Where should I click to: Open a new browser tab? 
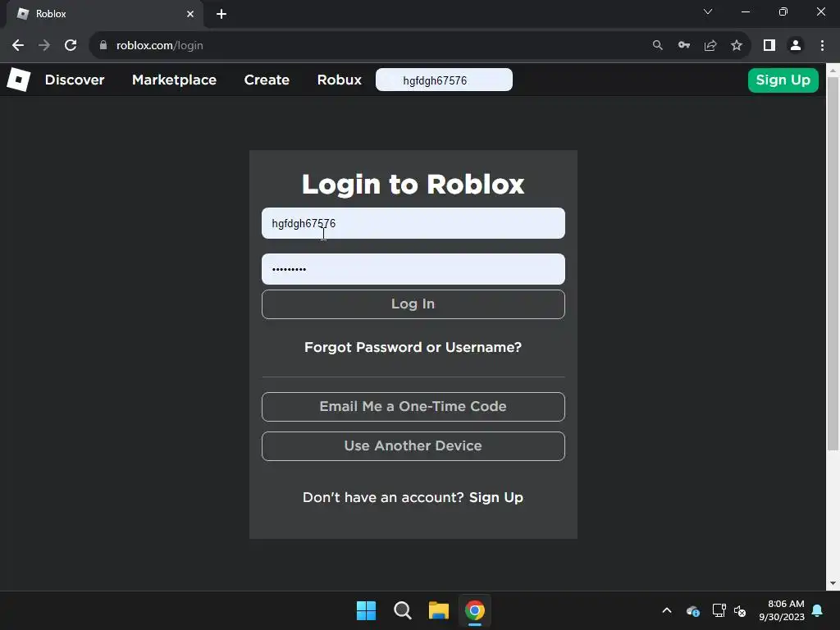click(x=221, y=14)
